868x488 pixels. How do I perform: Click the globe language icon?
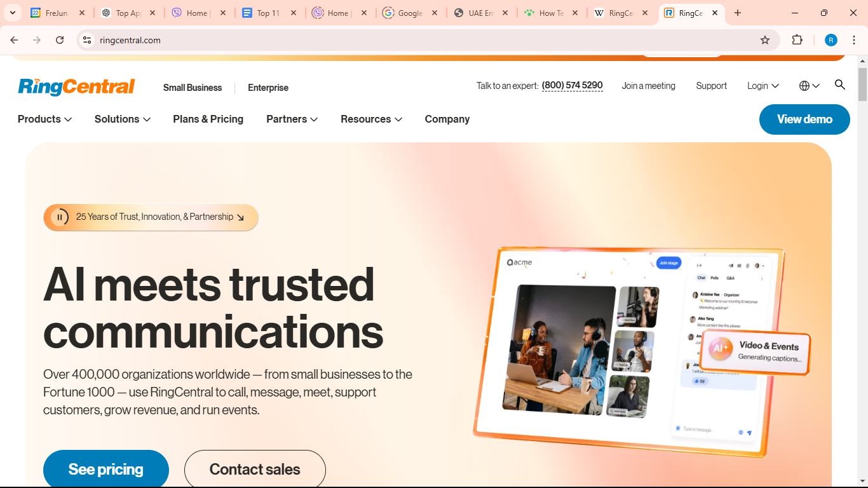point(804,85)
